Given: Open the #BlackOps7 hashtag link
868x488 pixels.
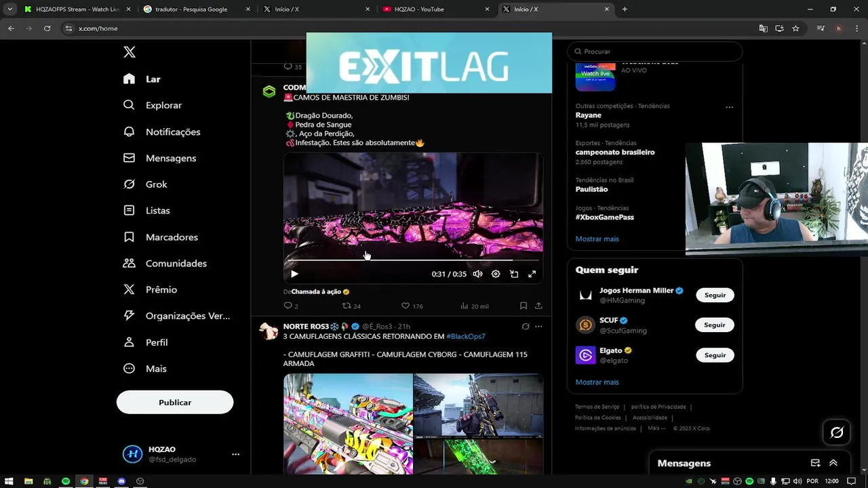Looking at the screenshot, I should coord(466,336).
